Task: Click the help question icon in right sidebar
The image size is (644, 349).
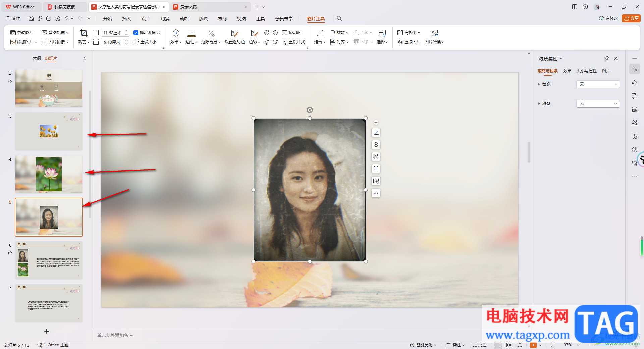Action: pyautogui.click(x=635, y=150)
